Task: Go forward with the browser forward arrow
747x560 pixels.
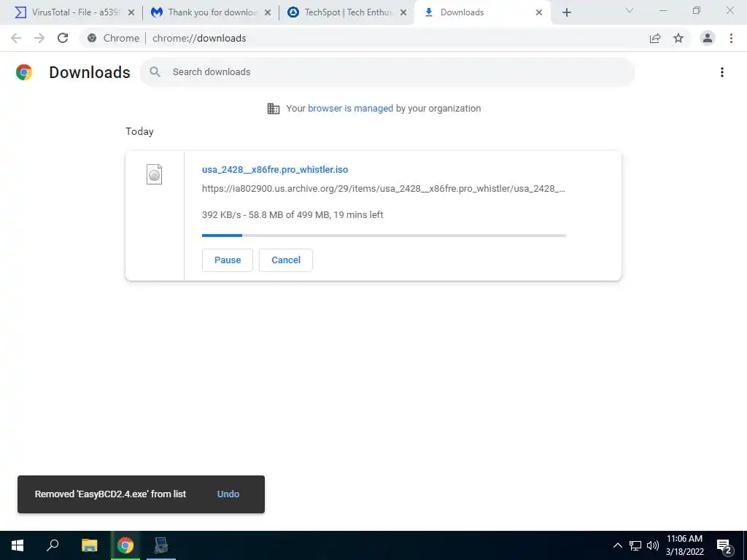Action: coord(39,38)
